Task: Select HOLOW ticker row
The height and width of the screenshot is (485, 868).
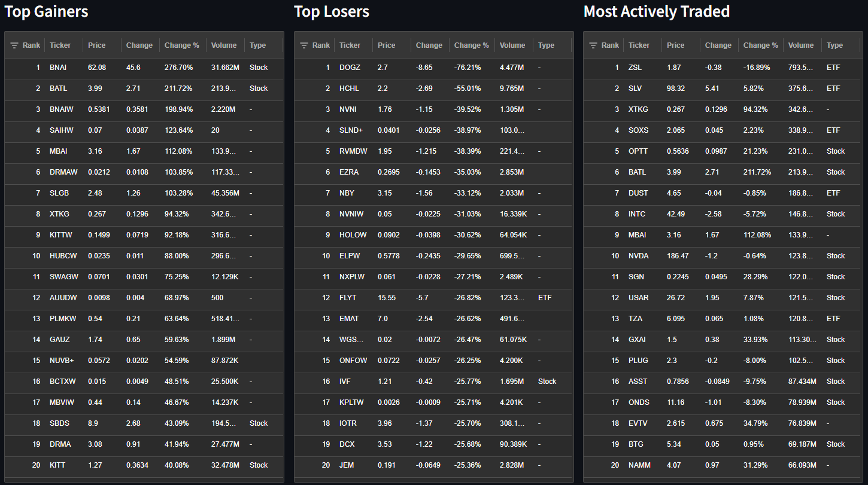Action: [x=353, y=235]
